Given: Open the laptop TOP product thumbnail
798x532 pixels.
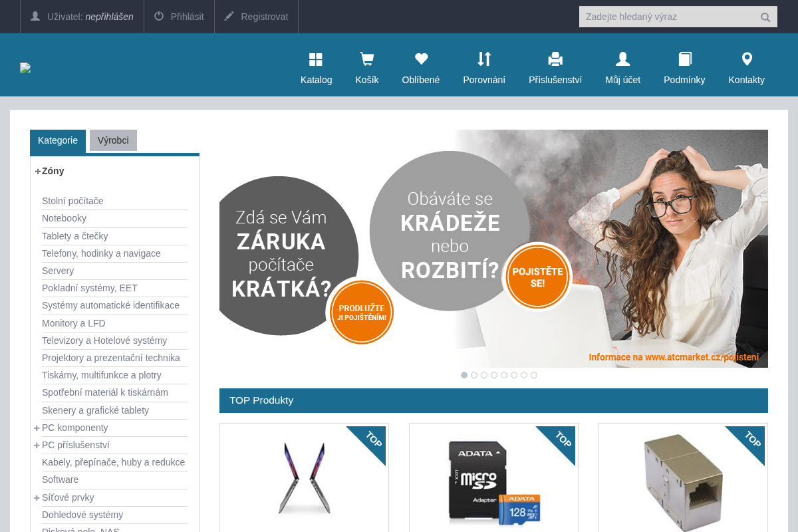Looking at the screenshot, I should click(x=304, y=477).
